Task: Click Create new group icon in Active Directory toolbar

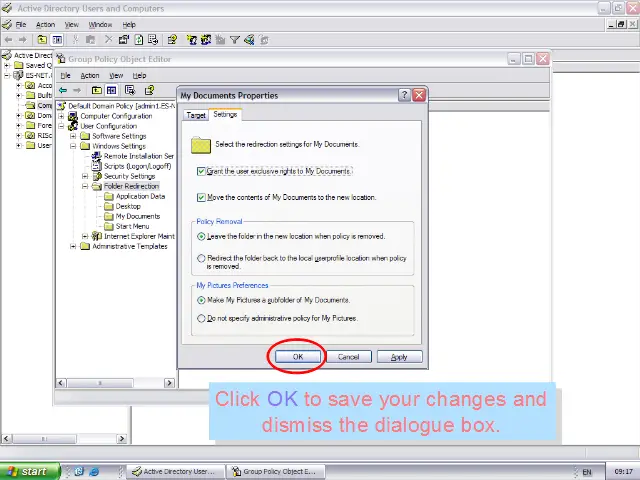Action: coord(206,40)
